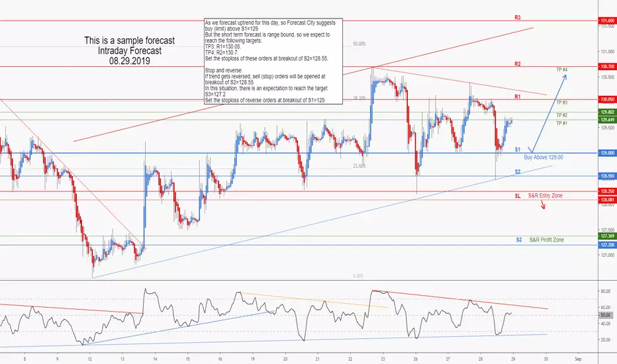Image resolution: width=617 pixels, height=364 pixels.
Task: Click date 23 on the time axis
Action: click(x=383, y=359)
